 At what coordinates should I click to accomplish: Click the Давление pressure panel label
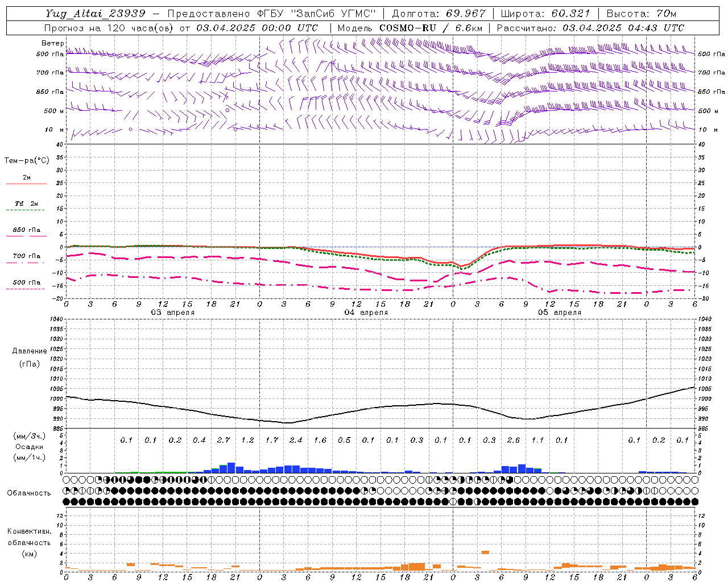tap(30, 351)
